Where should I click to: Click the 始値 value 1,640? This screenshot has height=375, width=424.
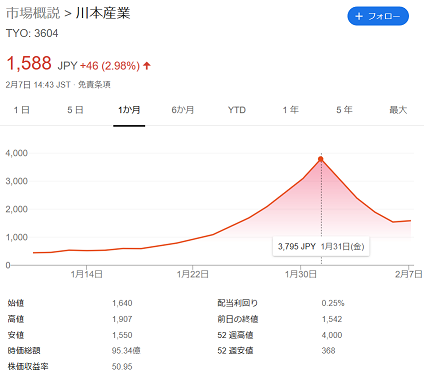[122, 303]
